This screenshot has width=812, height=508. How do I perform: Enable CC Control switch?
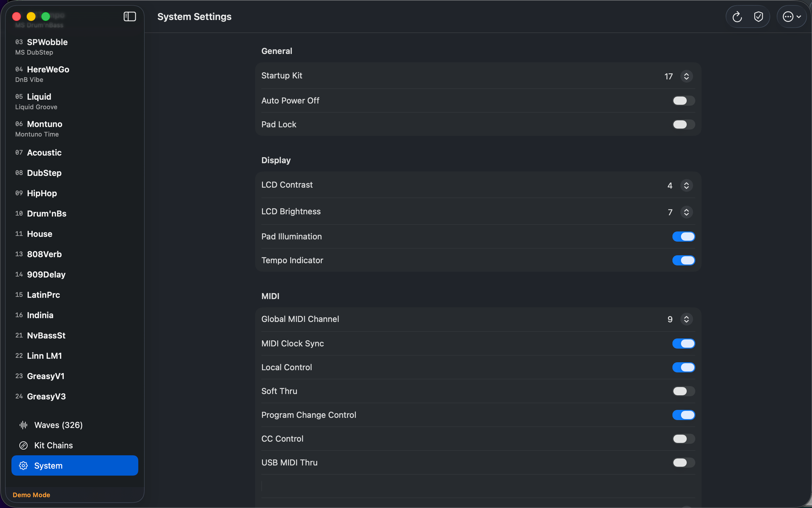pyautogui.click(x=684, y=439)
